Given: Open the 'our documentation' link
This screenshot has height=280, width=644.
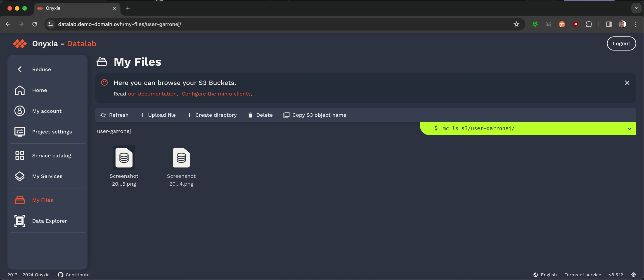Looking at the screenshot, I should tap(152, 94).
